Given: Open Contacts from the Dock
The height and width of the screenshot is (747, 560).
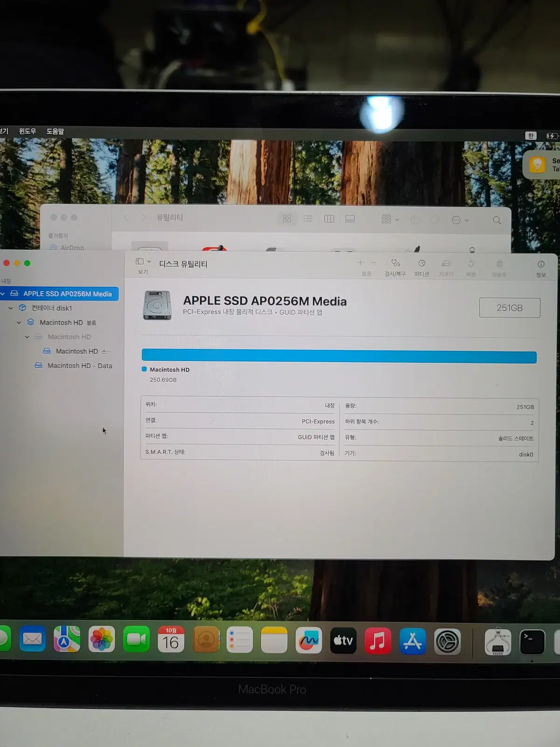Looking at the screenshot, I should pos(206,640).
